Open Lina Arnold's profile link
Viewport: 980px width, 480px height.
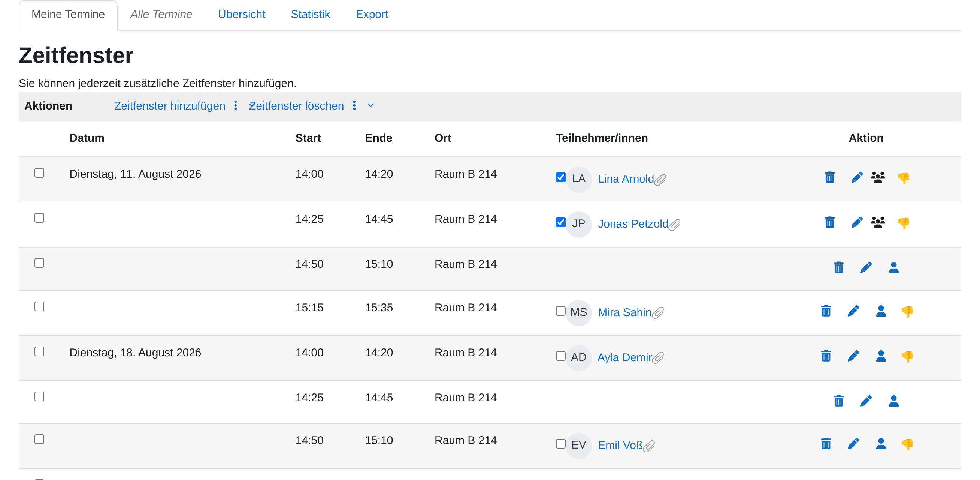[626, 178]
